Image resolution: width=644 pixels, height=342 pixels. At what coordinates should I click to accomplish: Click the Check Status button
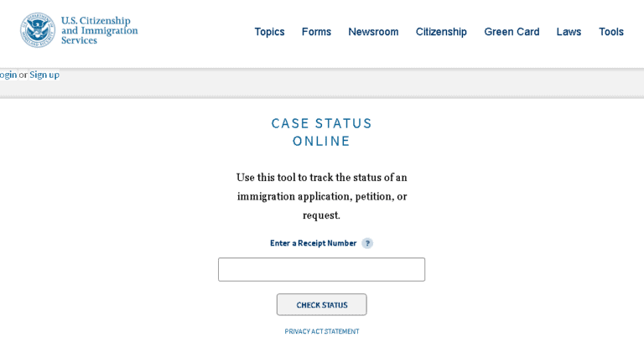(322, 304)
